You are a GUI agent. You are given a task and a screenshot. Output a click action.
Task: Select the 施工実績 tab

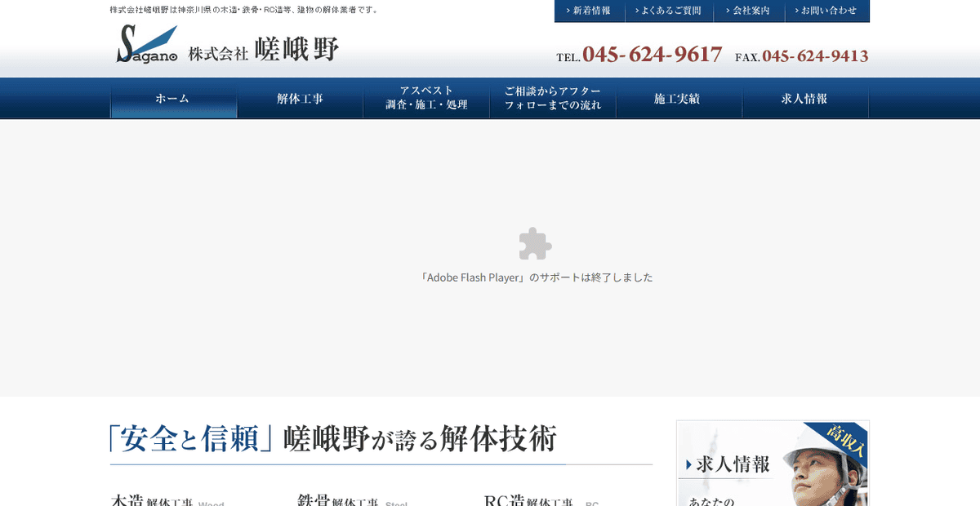(679, 98)
